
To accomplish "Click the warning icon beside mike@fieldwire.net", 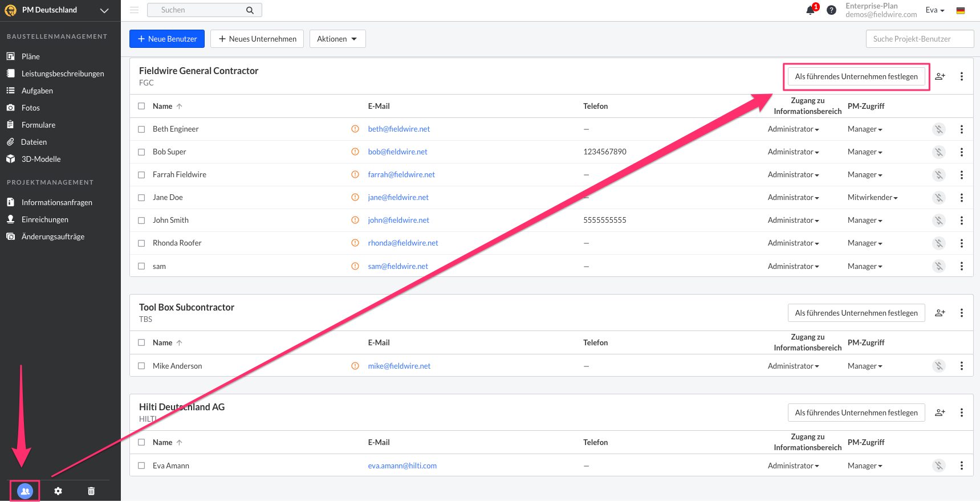I will [355, 366].
